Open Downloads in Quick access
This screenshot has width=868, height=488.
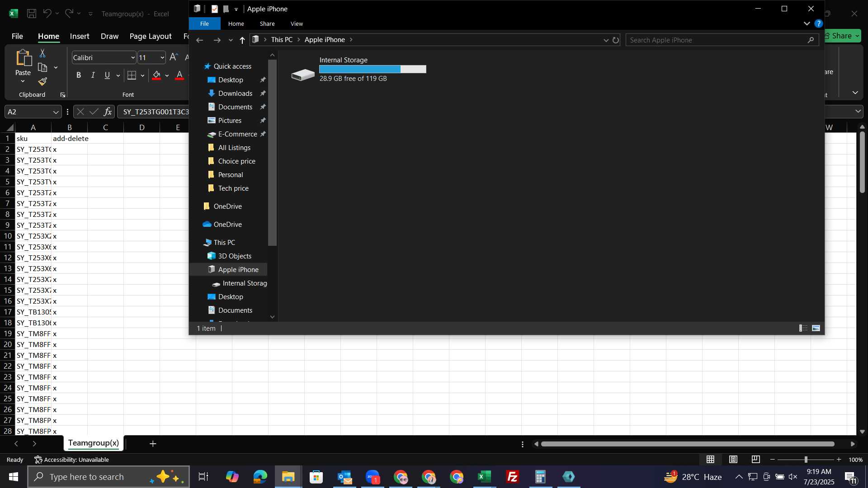pos(235,94)
